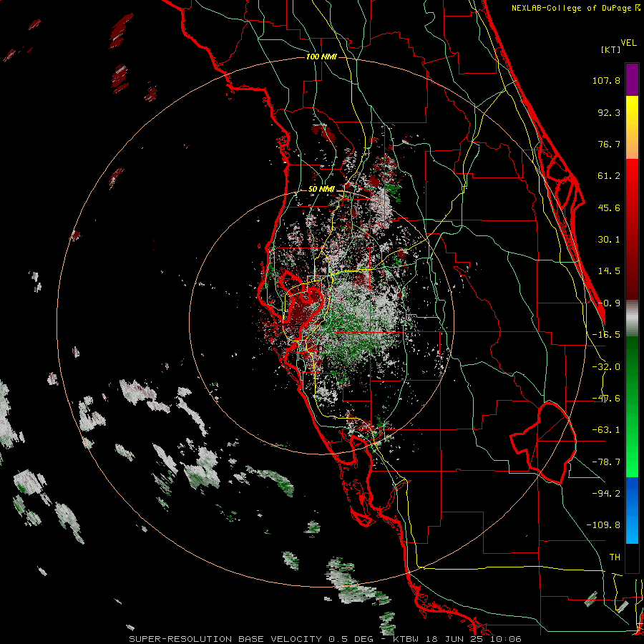644x644 pixels.
Task: Click the 76.7 legend value
Action: pyautogui.click(x=609, y=144)
